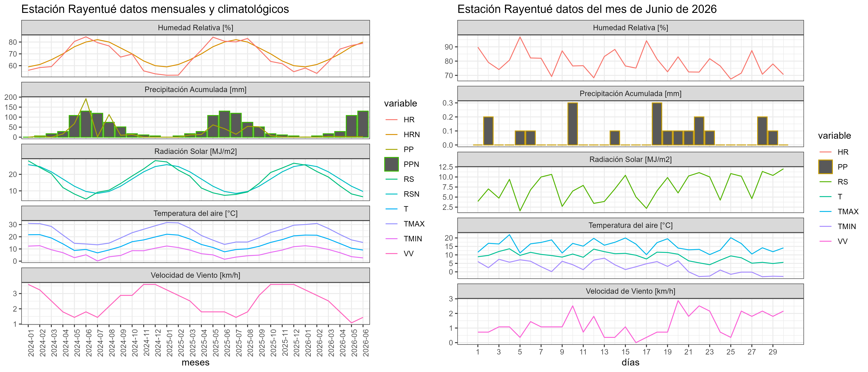This screenshot has width=868, height=372.
Task: Click the RS line key in the Junio 2026 legend
Action: pyautogui.click(x=826, y=182)
